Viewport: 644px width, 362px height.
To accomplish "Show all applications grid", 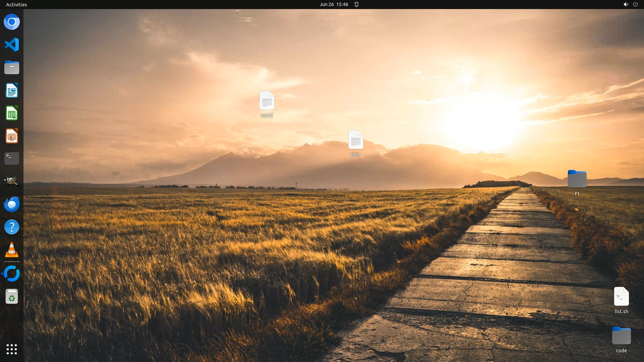I will click(12, 349).
